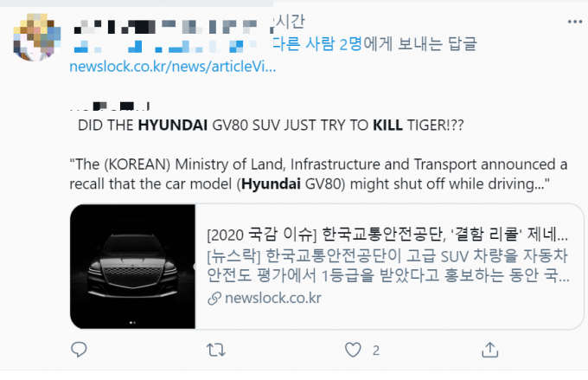Click the quoted Ministry of Land recall text
The image size is (588, 380).
tap(318, 174)
